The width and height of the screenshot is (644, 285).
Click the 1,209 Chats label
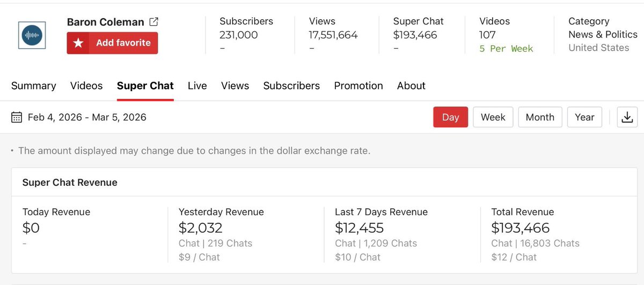pyautogui.click(x=390, y=243)
